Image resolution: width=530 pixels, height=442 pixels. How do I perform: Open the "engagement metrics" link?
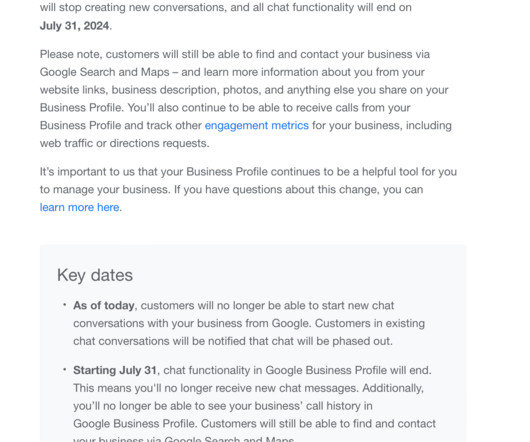click(257, 125)
